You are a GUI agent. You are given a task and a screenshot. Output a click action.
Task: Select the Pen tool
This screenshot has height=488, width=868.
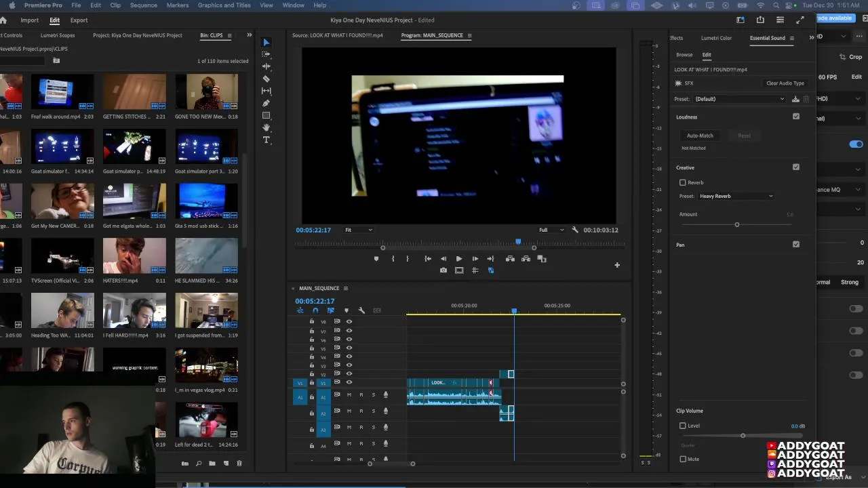point(266,103)
